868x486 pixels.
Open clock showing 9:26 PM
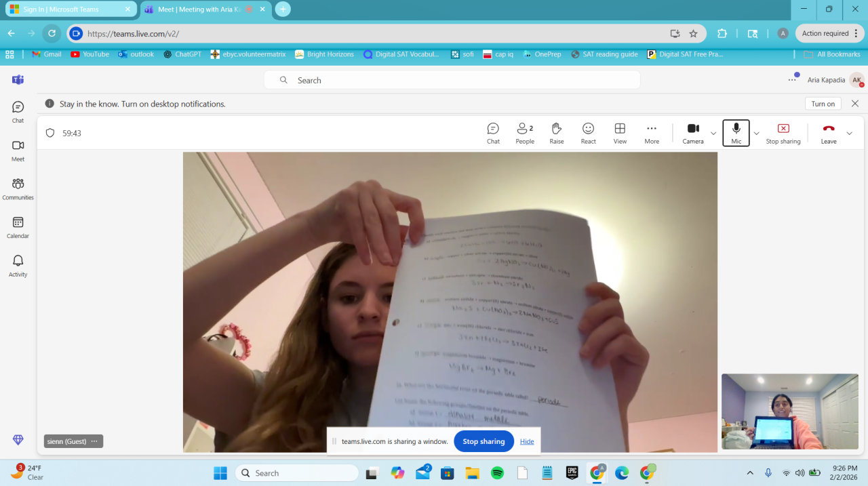coord(844,472)
